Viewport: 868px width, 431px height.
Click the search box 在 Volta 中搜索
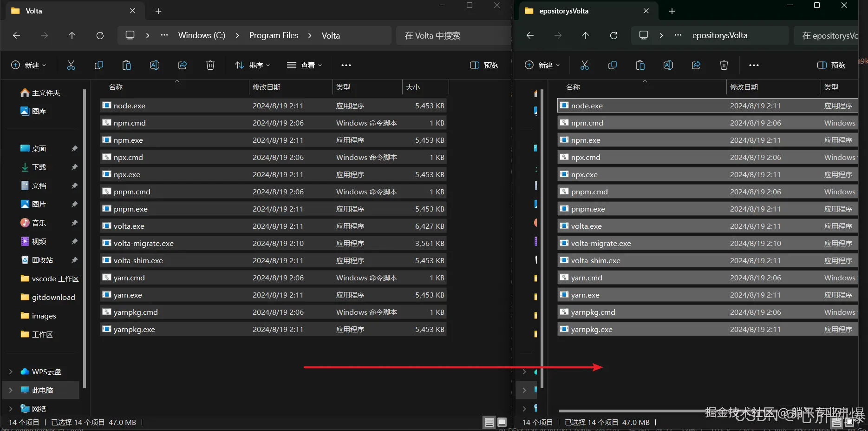click(453, 35)
